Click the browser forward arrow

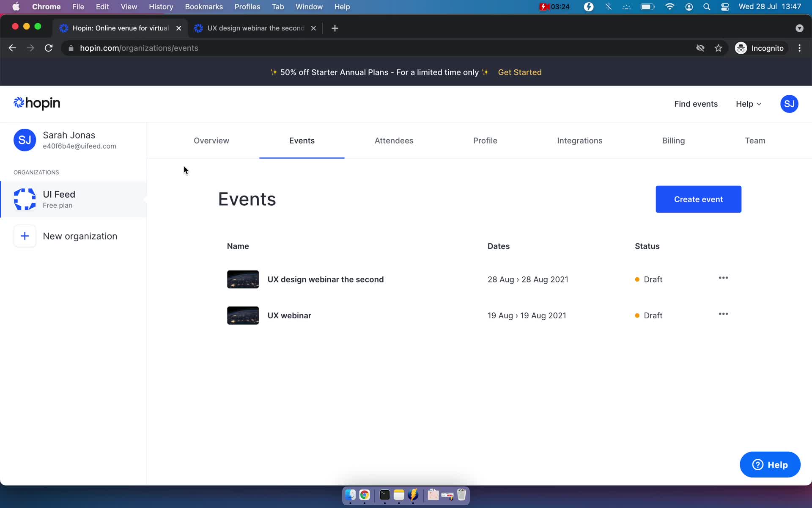click(30, 48)
